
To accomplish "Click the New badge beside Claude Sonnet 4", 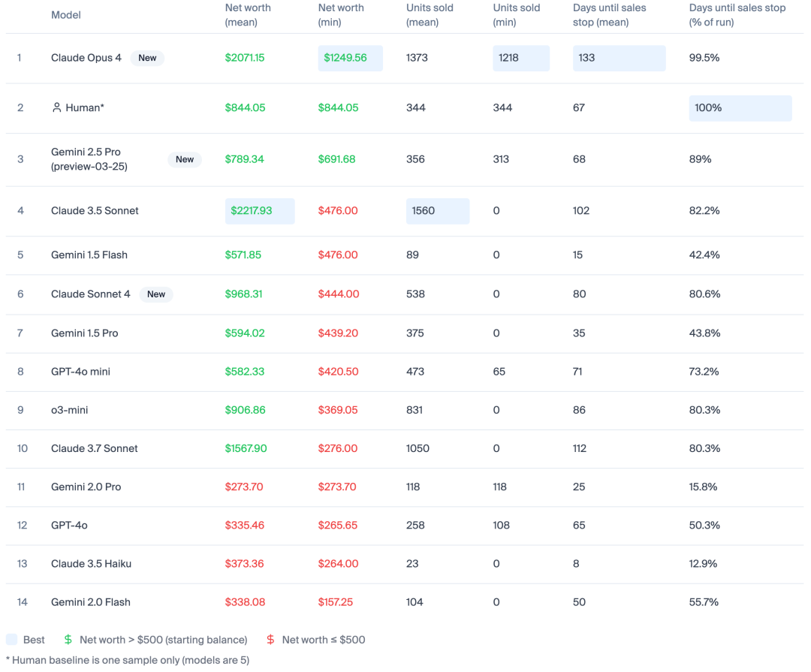I will (156, 294).
